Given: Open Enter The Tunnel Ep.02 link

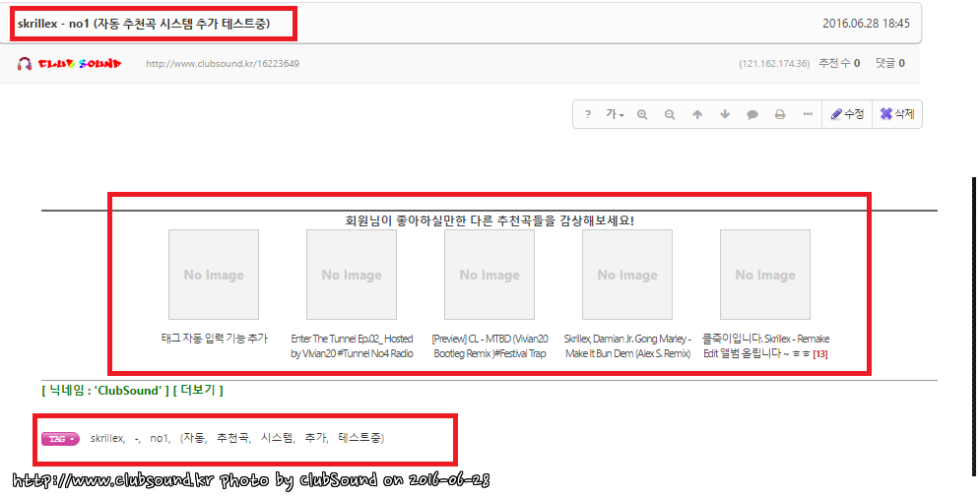Looking at the screenshot, I should click(352, 345).
